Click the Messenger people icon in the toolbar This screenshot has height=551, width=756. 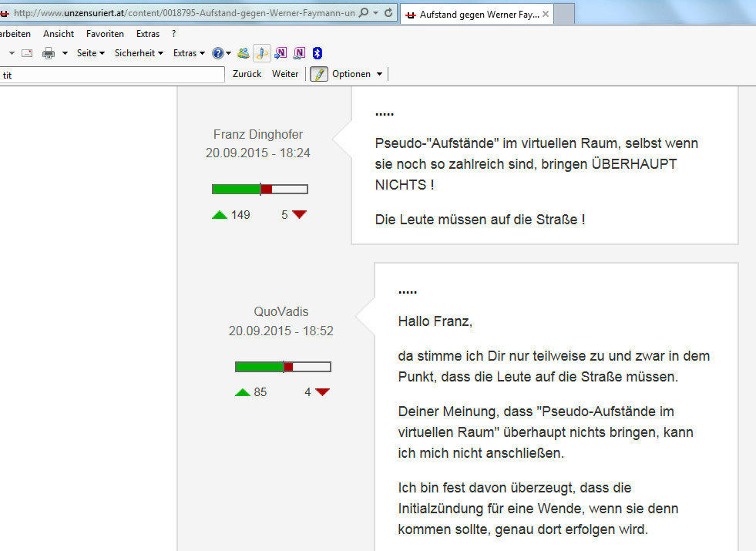(244, 53)
